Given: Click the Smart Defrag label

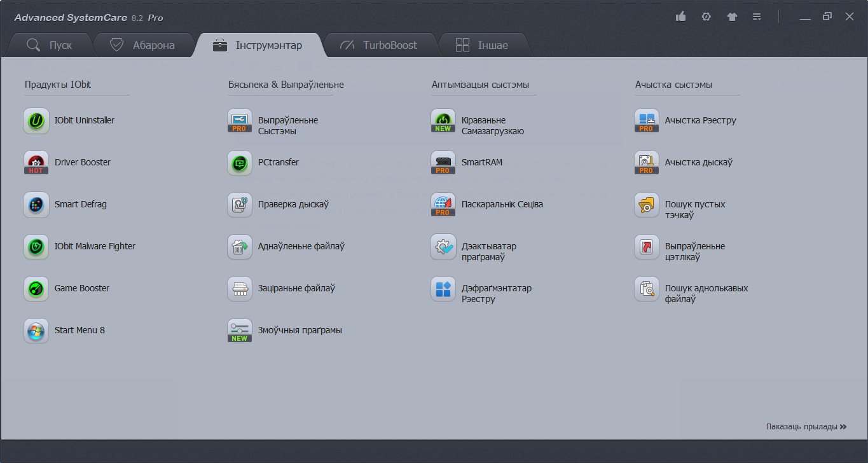Looking at the screenshot, I should (x=81, y=204).
